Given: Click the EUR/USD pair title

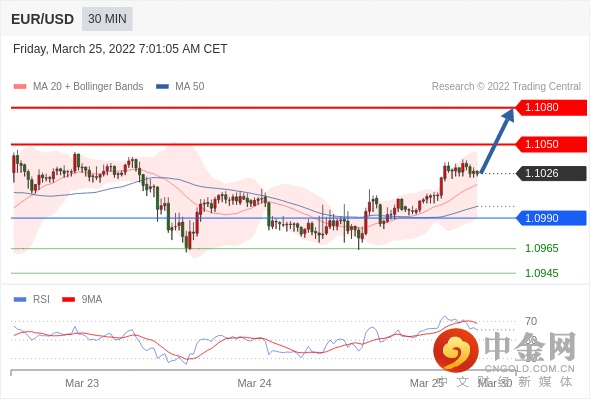Looking at the screenshot, I should 43,19.
